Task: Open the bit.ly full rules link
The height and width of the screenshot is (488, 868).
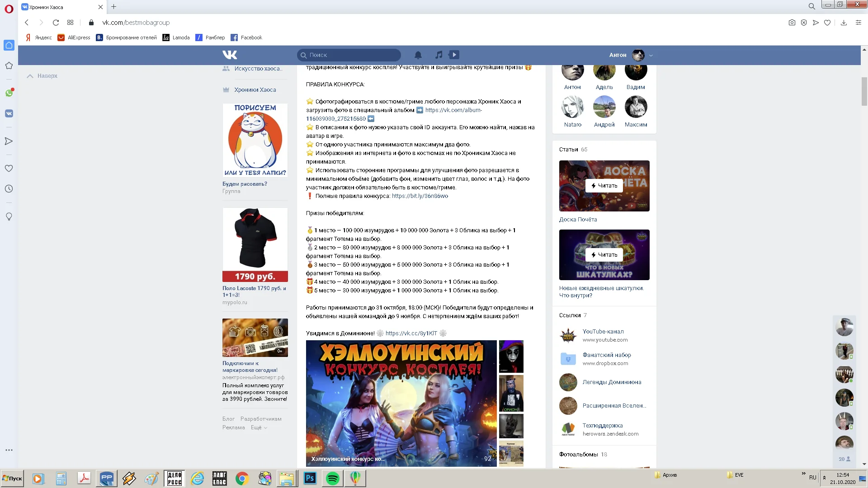Action: point(420,196)
